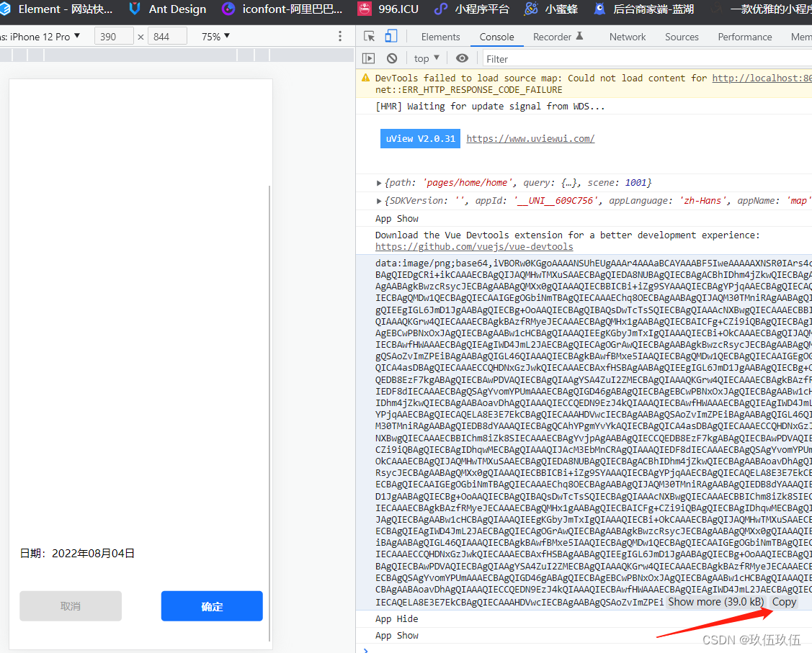Open the Ant Design bookmark
This screenshot has width=812, height=653.
click(x=167, y=9)
